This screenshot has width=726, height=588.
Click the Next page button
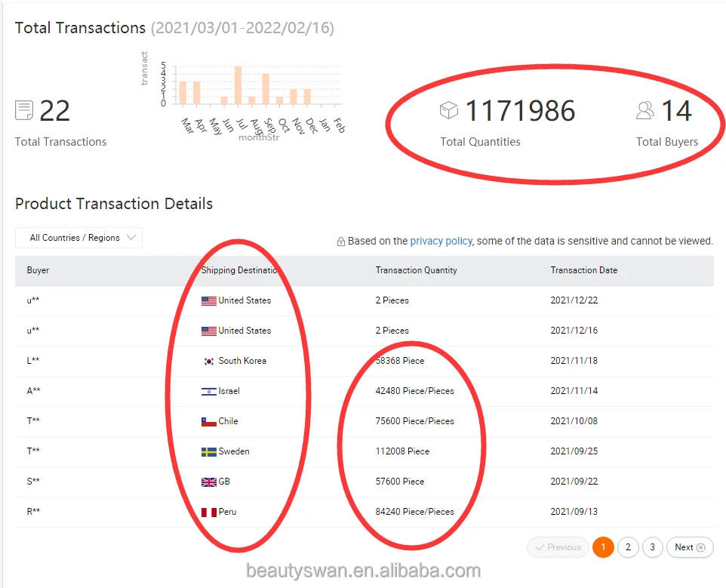coord(690,547)
